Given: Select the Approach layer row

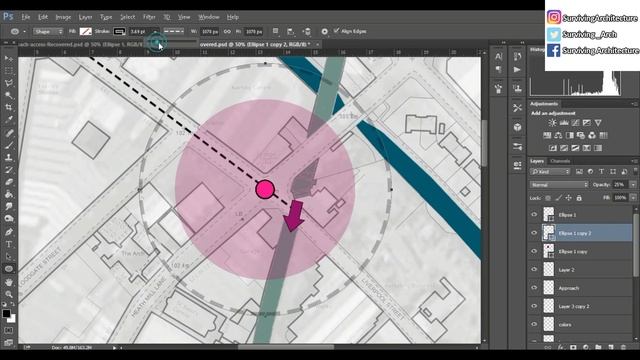Looking at the screenshot, I should [x=581, y=288].
